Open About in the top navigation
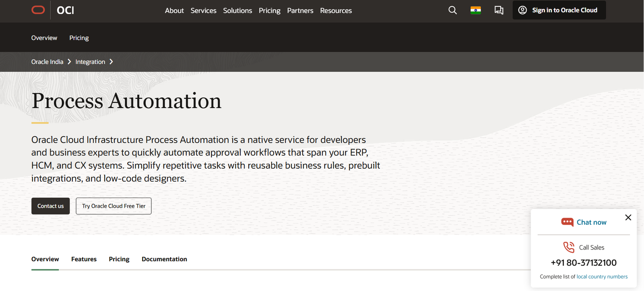This screenshot has width=644, height=291. 174,10
